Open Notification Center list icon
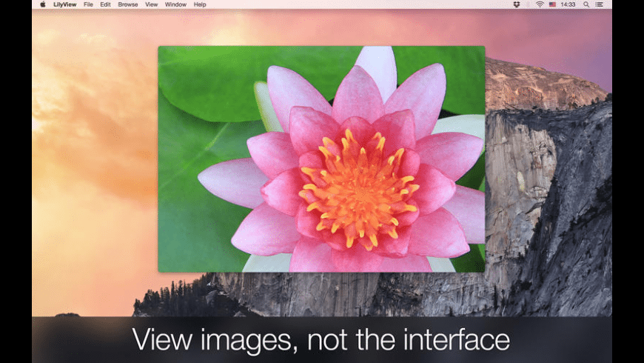This screenshot has width=644, height=363. tap(600, 4)
